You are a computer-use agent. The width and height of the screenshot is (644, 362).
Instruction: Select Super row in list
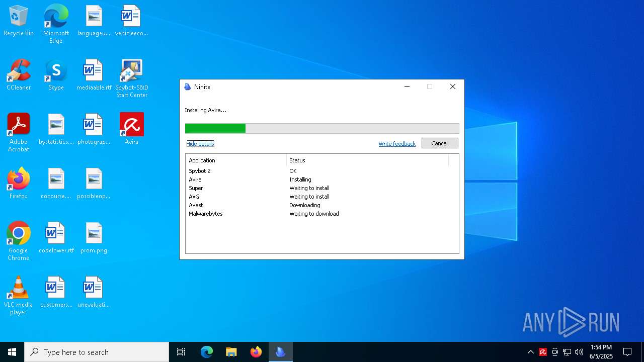click(x=322, y=188)
